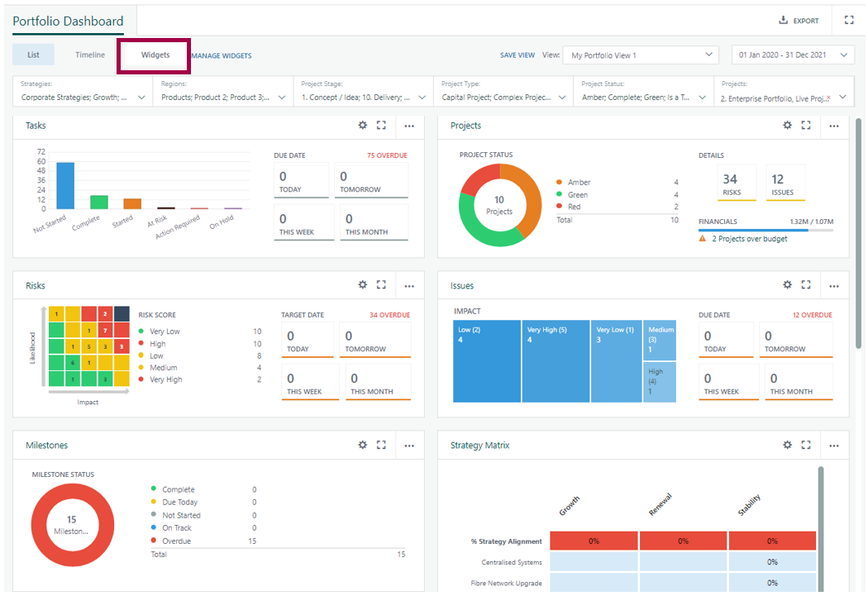Viewport: 868px width, 596px height.
Task: Click the Save View button
Action: (517, 55)
